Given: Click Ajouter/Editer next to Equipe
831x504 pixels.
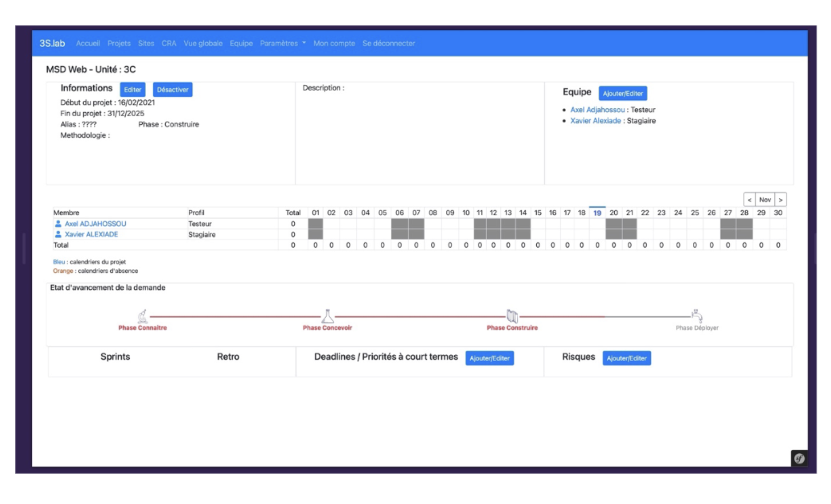Looking at the screenshot, I should point(623,93).
